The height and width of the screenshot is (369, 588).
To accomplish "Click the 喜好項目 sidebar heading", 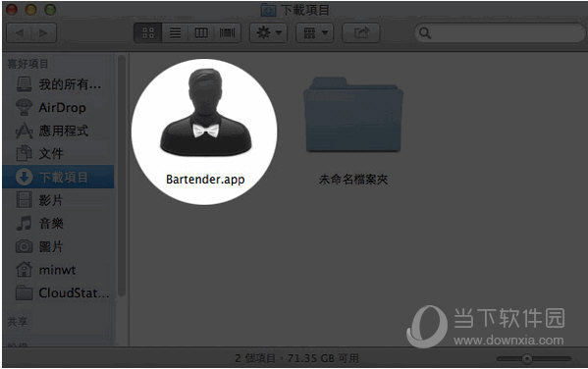I will point(27,64).
